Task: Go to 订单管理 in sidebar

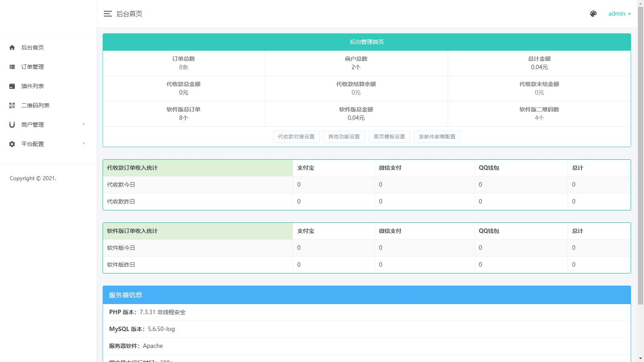Action: (x=33, y=67)
